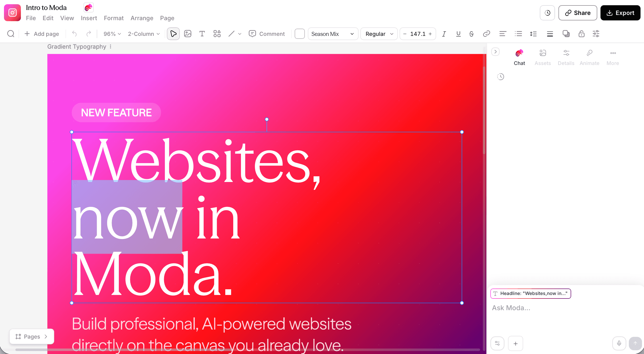Image resolution: width=644 pixels, height=354 pixels.
Task: Open Gradient Typography page options menu
Action: tap(110, 47)
